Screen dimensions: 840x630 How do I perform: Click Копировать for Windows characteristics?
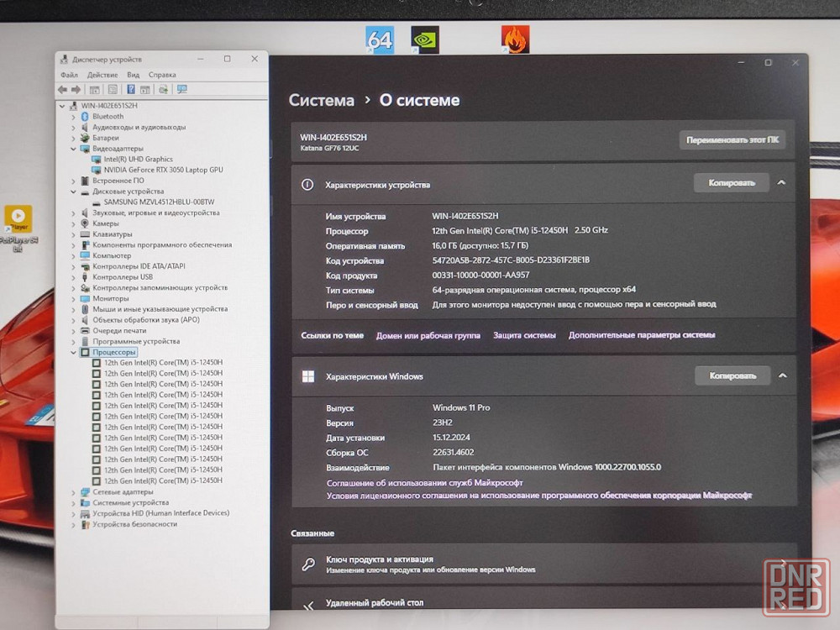pos(732,375)
